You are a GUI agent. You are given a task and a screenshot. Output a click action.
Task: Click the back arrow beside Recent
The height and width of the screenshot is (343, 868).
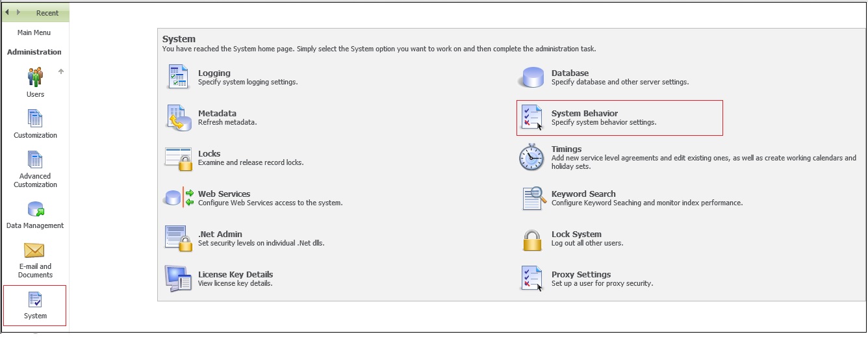click(8, 12)
